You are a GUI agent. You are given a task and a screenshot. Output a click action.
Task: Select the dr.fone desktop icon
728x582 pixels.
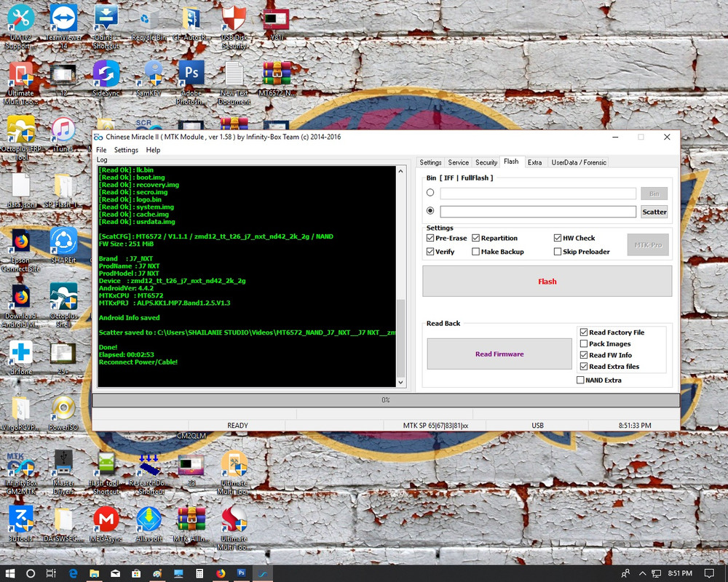click(x=20, y=357)
